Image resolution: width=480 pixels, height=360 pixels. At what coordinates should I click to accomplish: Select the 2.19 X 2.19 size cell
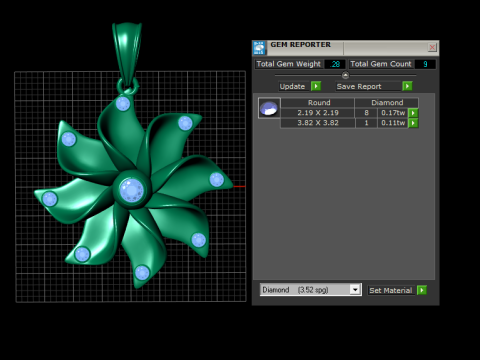click(318, 113)
